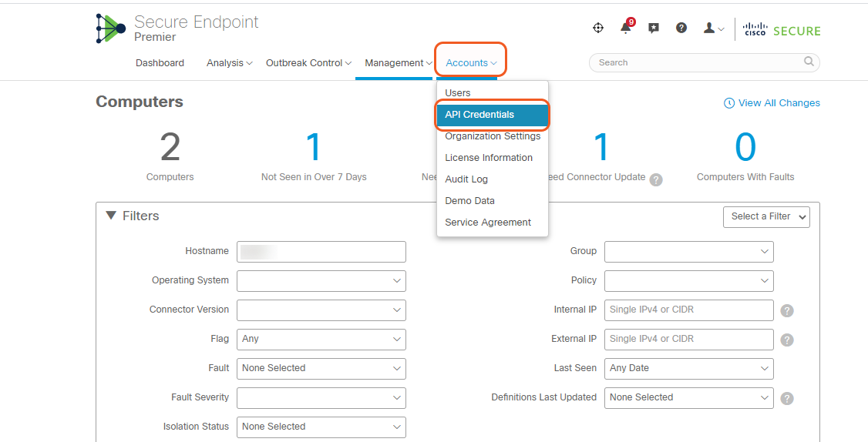The width and height of the screenshot is (868, 442).
Task: Open the Operating System dropdown
Action: pyautogui.click(x=321, y=280)
